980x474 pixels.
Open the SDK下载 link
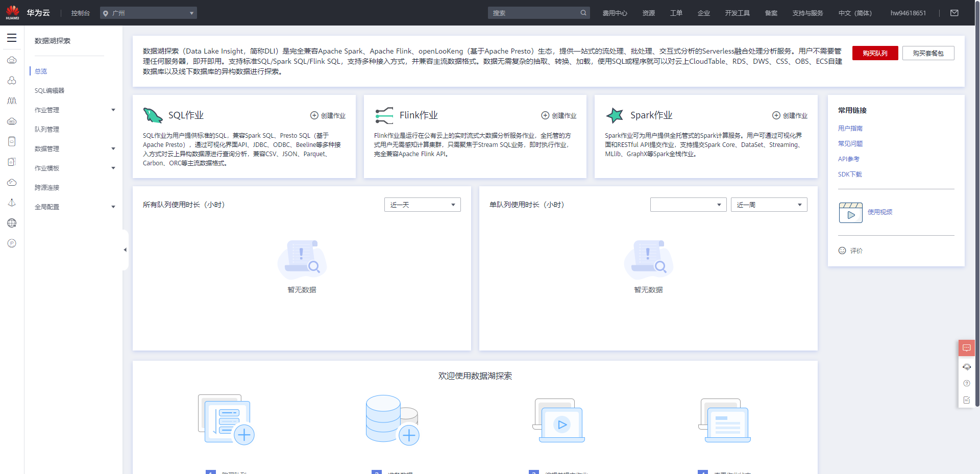(850, 174)
